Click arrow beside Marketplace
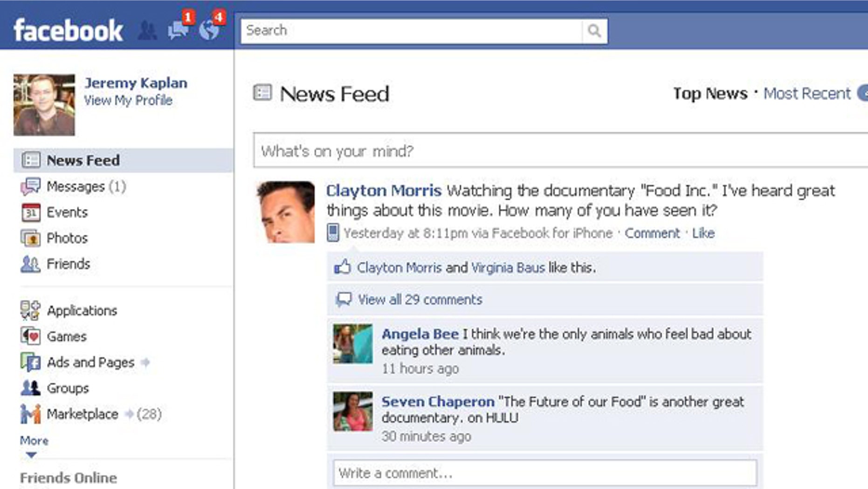868x489 pixels. (129, 414)
